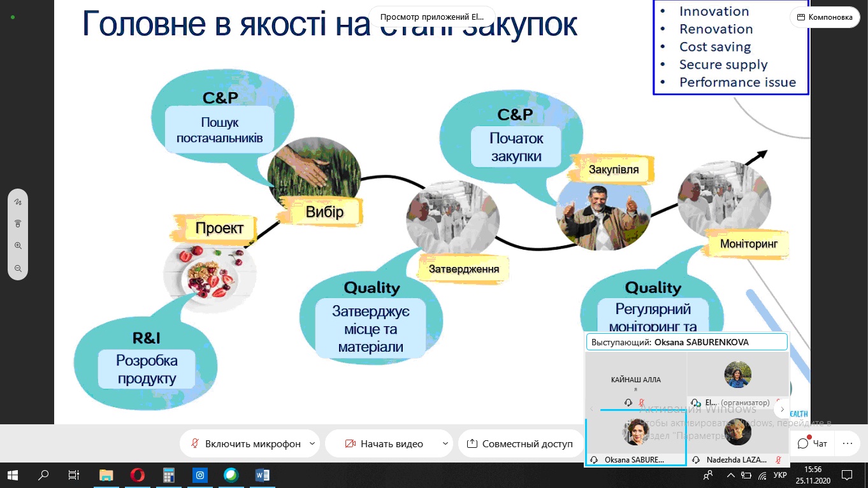Zoom out of the shared content
Screen dimensions: 868x488
click(18, 268)
